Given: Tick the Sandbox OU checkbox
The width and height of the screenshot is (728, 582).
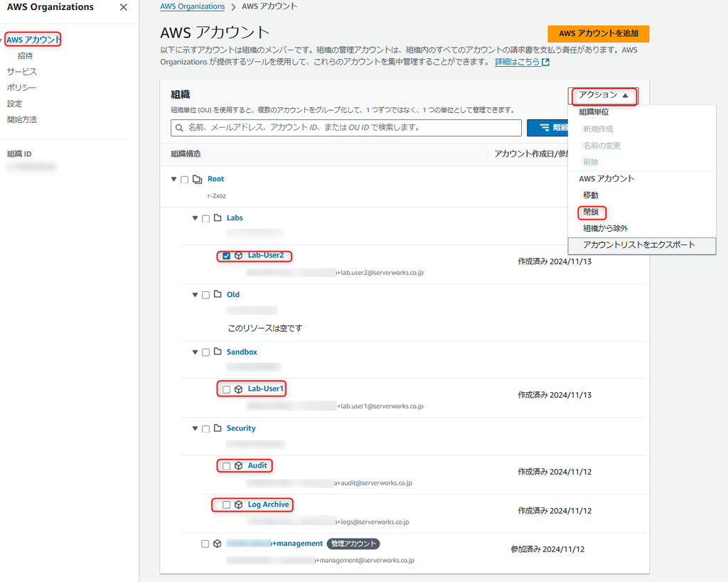Looking at the screenshot, I should pyautogui.click(x=205, y=352).
